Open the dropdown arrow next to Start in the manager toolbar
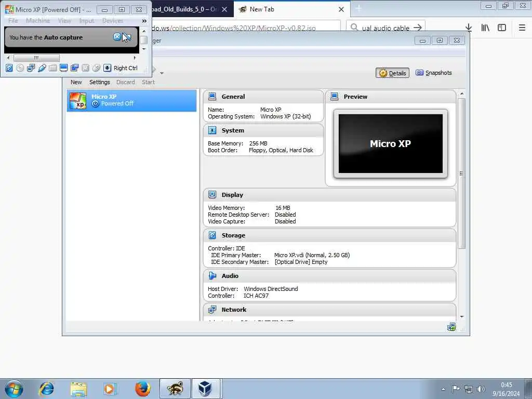The height and width of the screenshot is (399, 532). click(x=162, y=73)
